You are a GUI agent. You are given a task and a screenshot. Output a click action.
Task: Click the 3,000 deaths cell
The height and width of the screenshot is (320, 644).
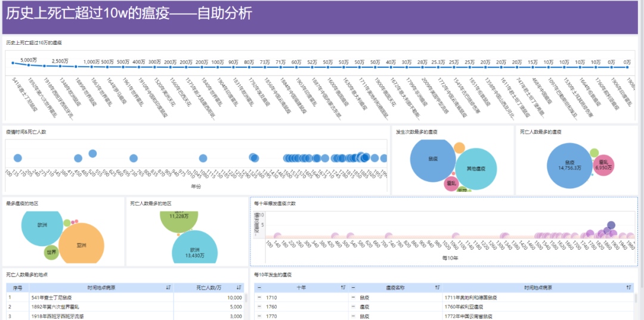tap(209, 316)
